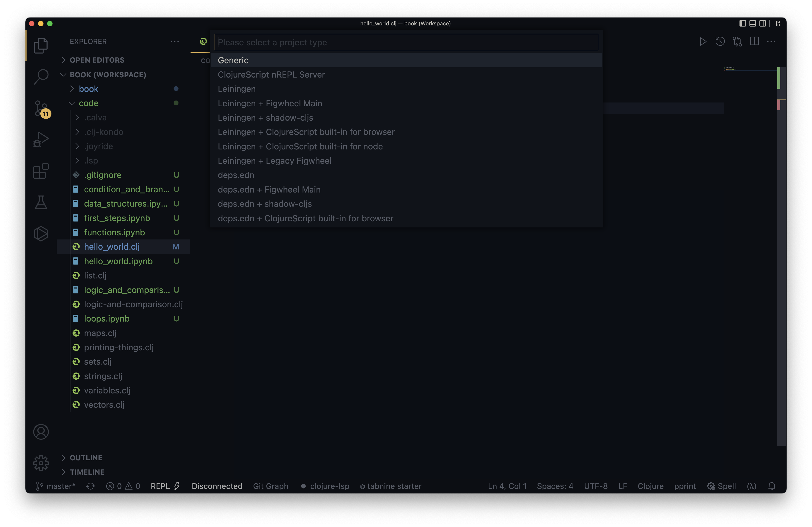Open the Manage gear icon
This screenshot has height=527, width=812.
41,463
